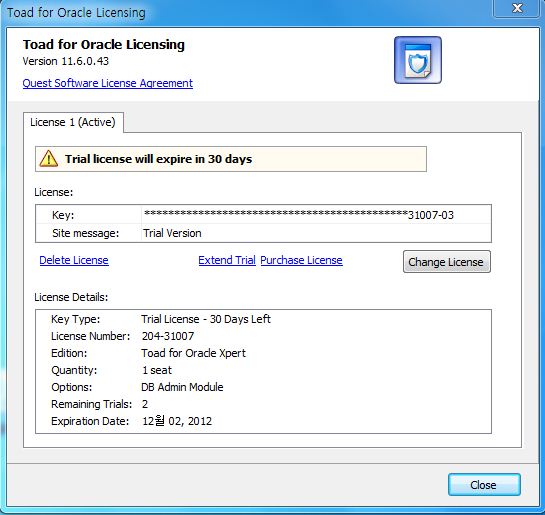Click the window title bar text
Screen dimensions: 545x515
pos(76,13)
